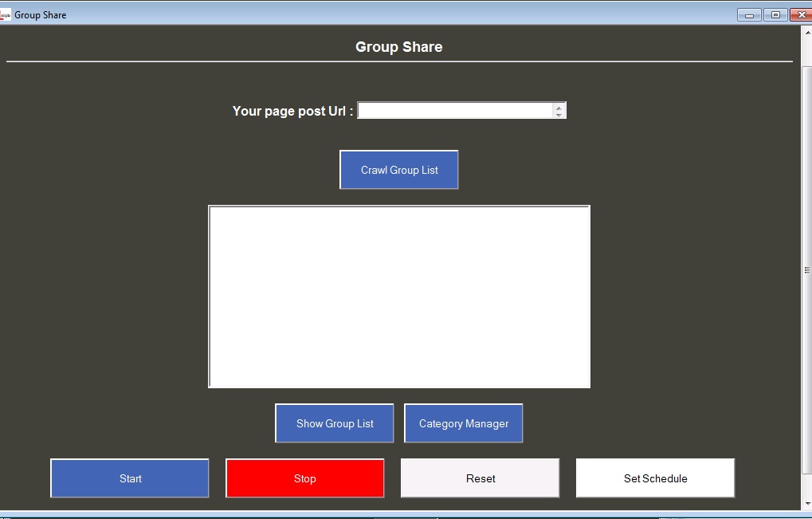Open the Category Manager

(464, 423)
